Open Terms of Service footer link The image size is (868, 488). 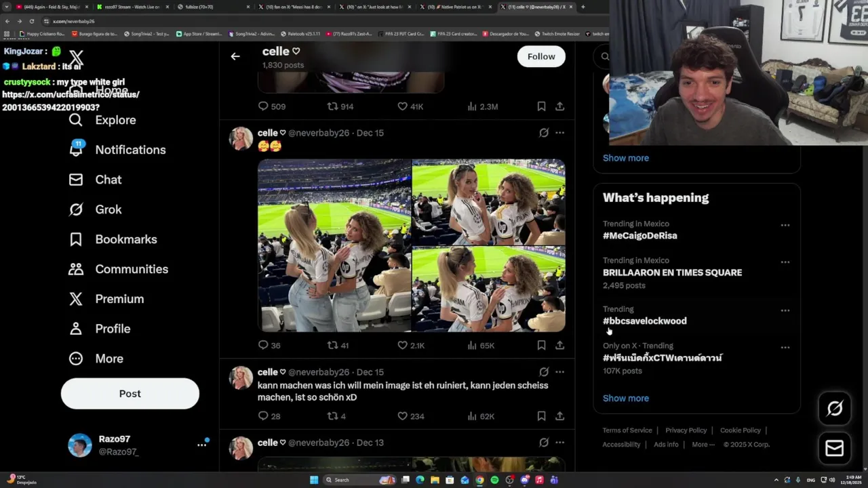point(627,430)
